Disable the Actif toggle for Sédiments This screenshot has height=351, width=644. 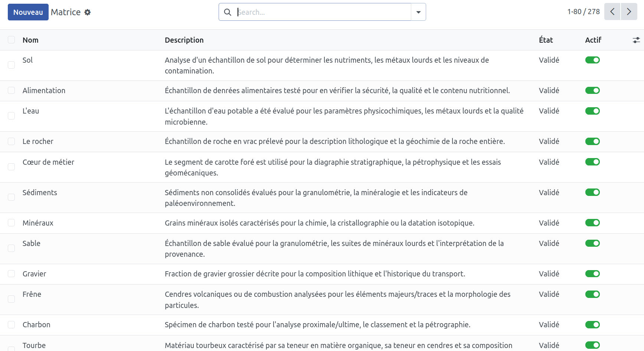point(592,192)
